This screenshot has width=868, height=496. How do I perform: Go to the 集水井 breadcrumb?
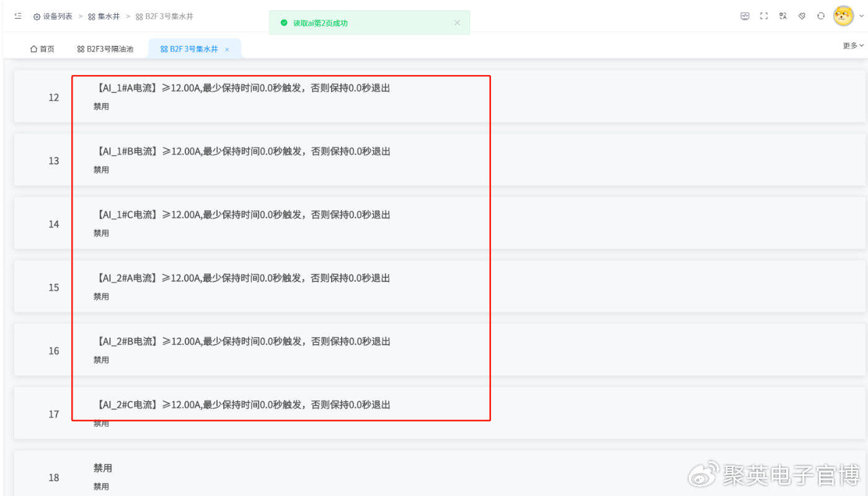pyautogui.click(x=104, y=17)
